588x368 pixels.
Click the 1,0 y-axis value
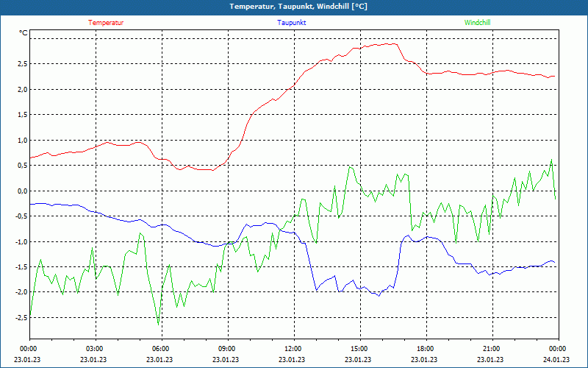pyautogui.click(x=23, y=141)
